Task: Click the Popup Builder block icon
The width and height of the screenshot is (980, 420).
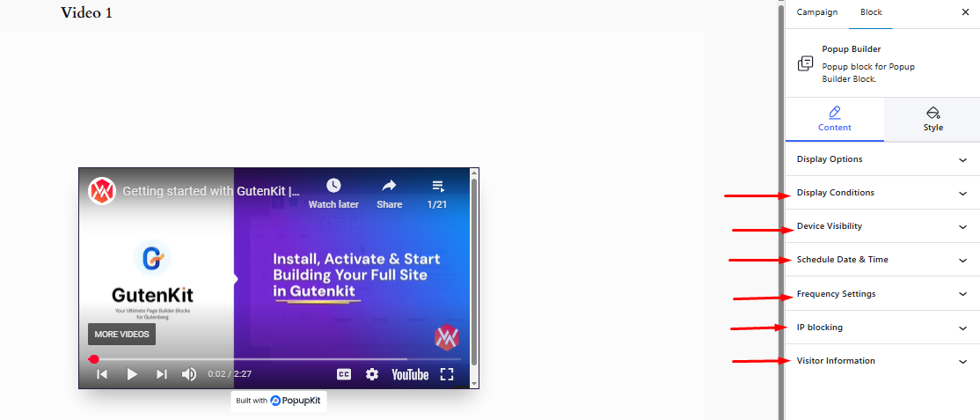Action: tap(806, 63)
